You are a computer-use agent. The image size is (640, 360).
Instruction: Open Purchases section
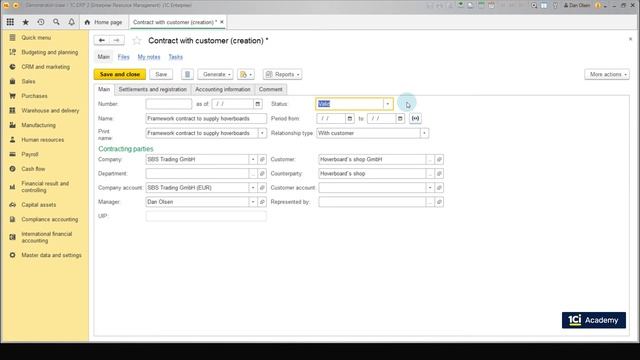[x=34, y=96]
